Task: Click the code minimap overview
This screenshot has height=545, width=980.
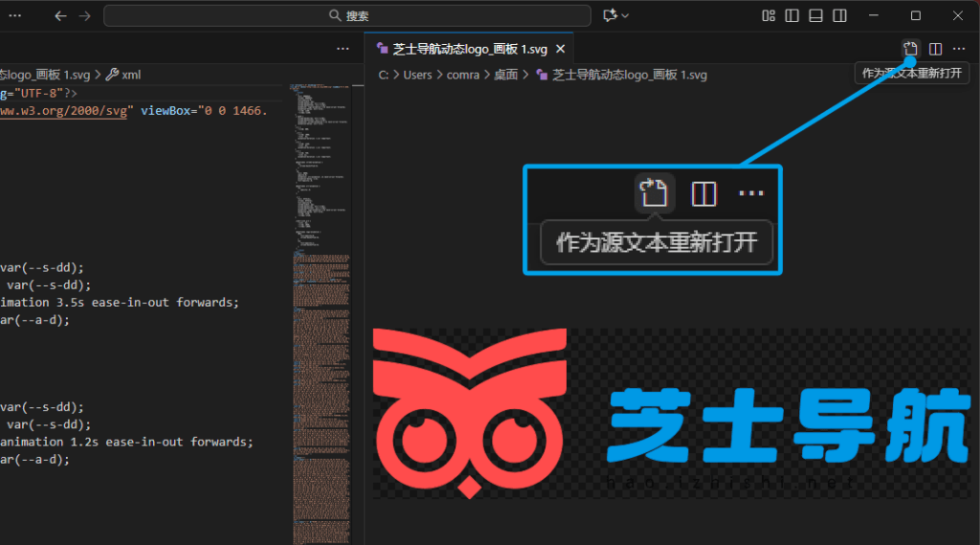Action: (322, 314)
